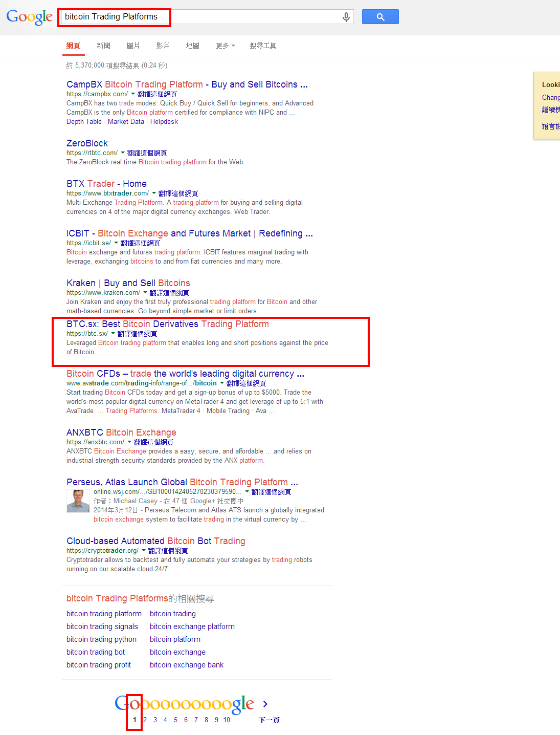Image resolution: width=560 pixels, height=735 pixels.
Task: Expand dropdown arrow beside cryptotrader.org URL
Action: tap(144, 550)
